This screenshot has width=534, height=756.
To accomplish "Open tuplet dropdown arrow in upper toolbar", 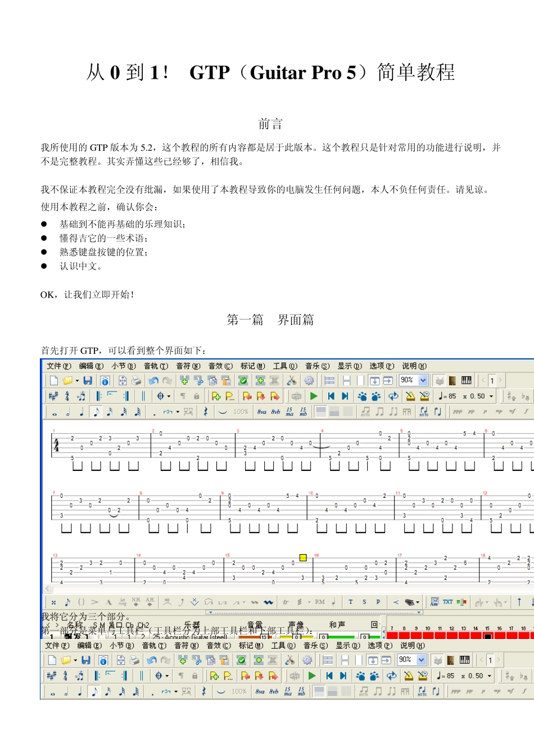I will [178, 412].
